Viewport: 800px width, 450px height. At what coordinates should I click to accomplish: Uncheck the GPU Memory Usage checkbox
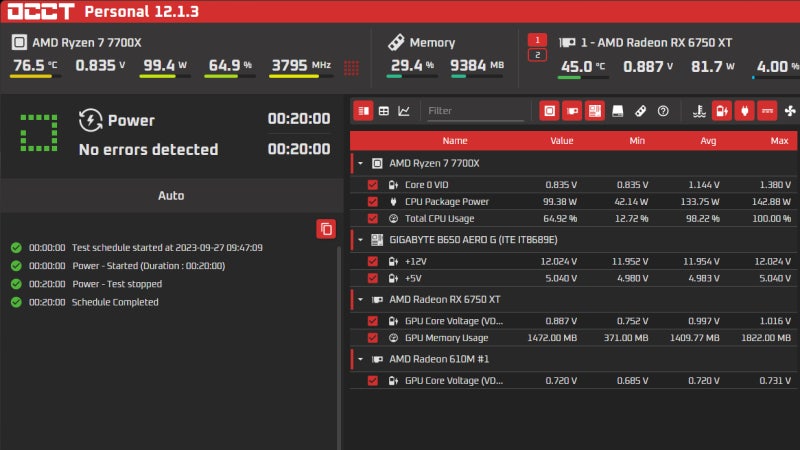(373, 338)
